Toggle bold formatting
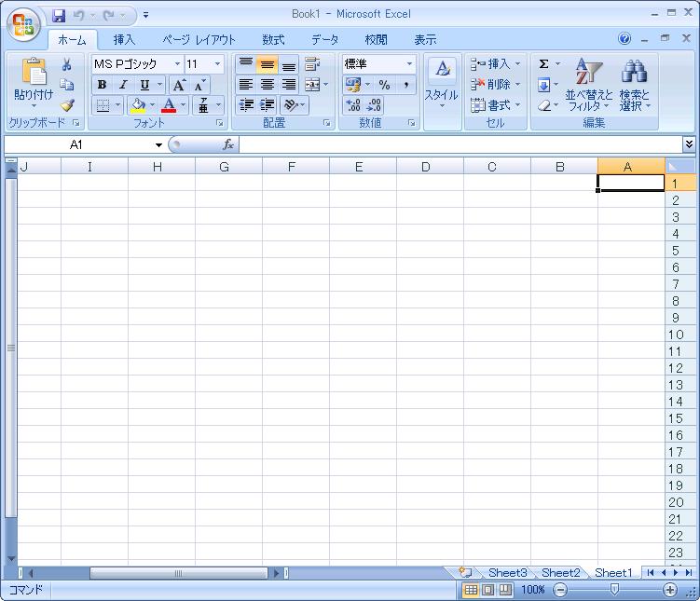This screenshot has height=601, width=700. [102, 85]
